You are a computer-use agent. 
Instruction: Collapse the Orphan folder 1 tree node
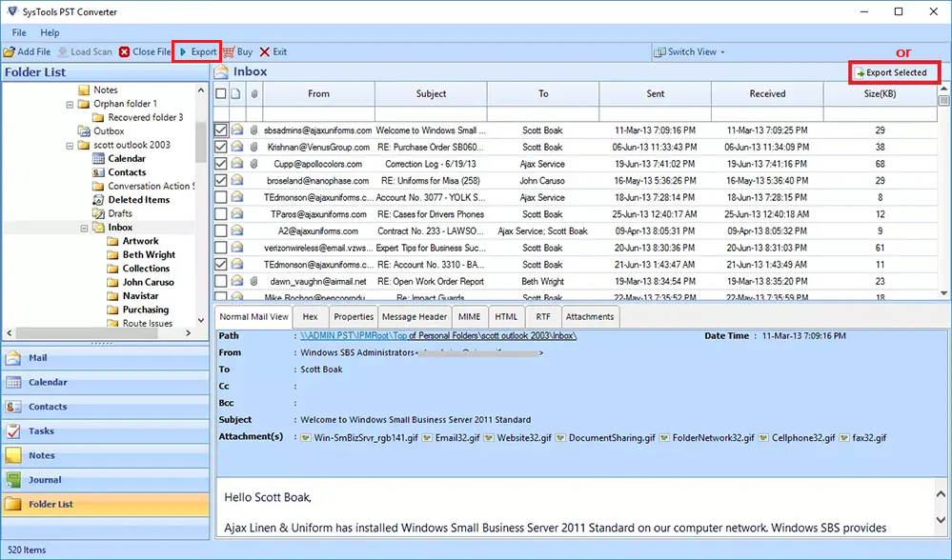click(70, 105)
